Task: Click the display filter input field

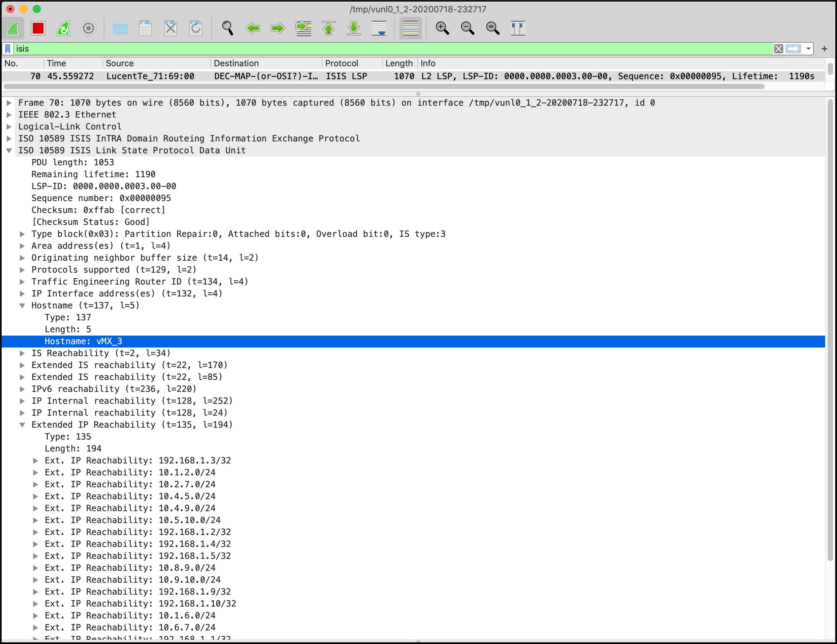Action: coord(393,49)
